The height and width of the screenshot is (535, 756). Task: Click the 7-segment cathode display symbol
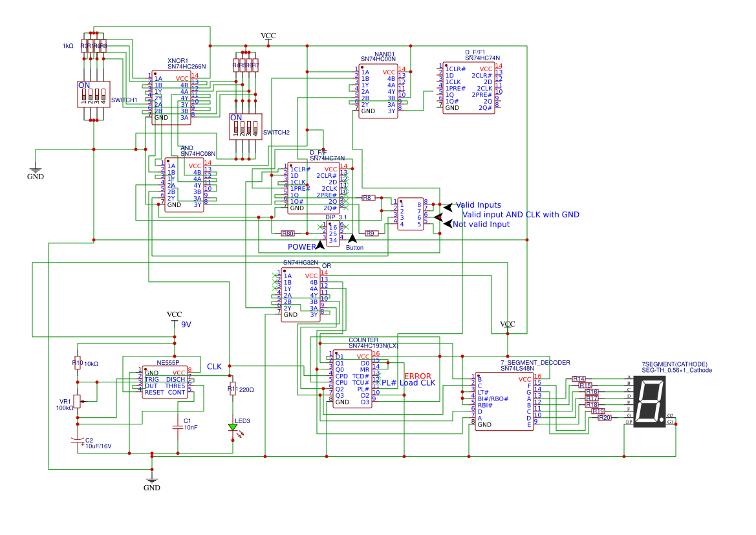649,401
